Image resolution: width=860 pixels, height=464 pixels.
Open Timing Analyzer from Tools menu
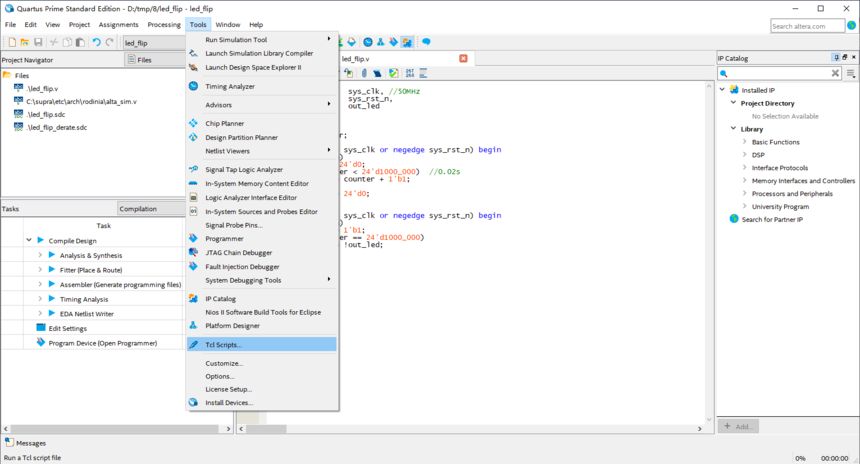coord(262,86)
